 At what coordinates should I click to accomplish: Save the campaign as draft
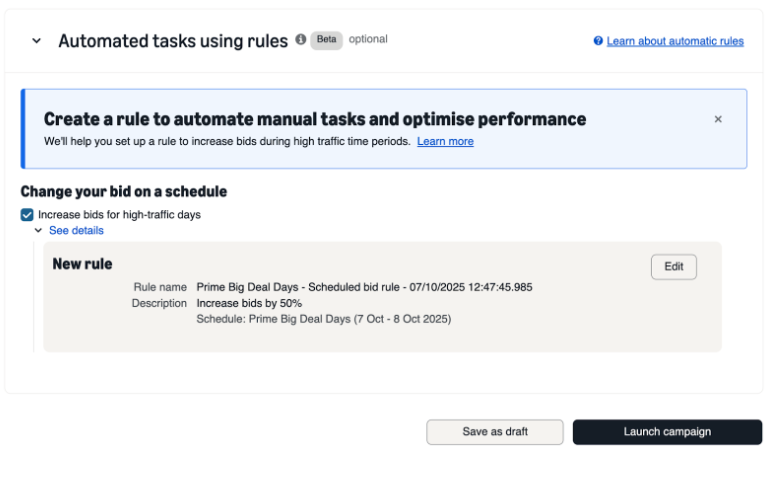coord(495,432)
